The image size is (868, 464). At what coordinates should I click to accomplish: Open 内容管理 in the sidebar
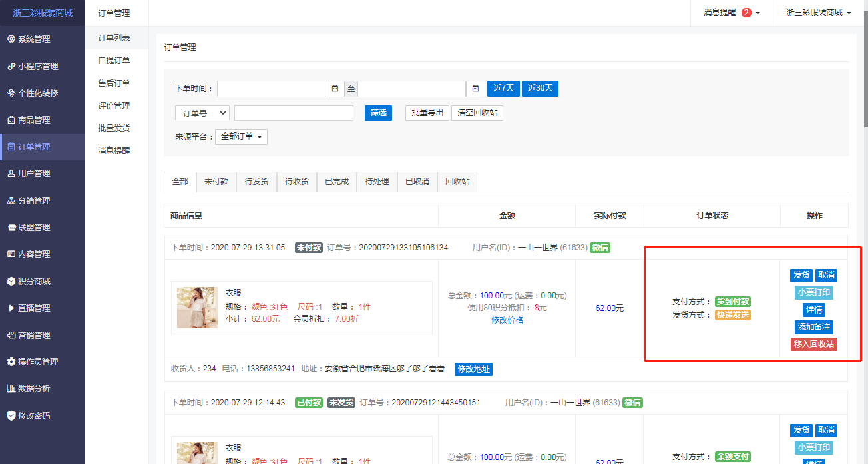[43, 254]
